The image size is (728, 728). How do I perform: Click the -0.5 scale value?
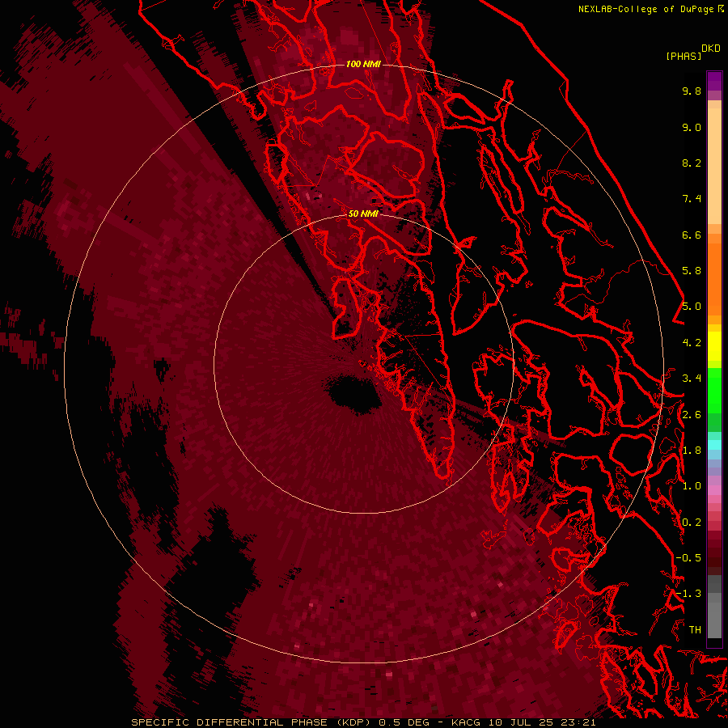click(688, 558)
